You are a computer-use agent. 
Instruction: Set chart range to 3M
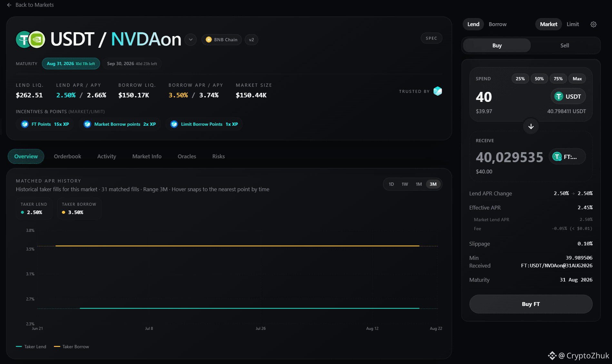(433, 184)
